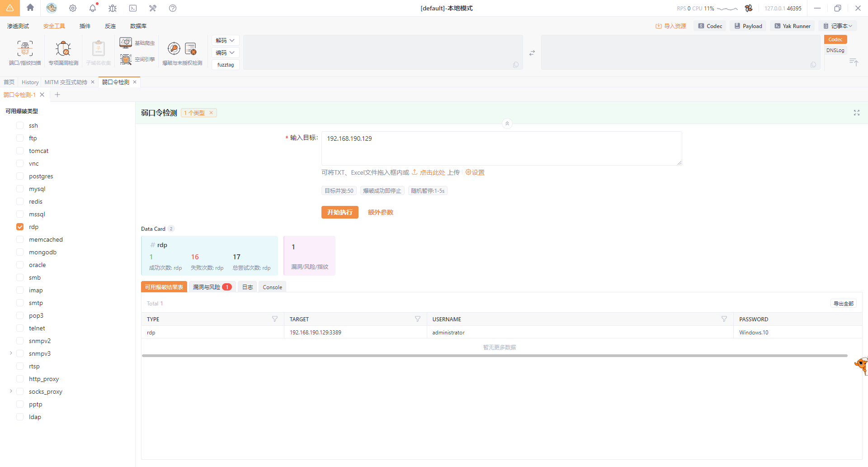Open the notepad dropdown menu
Viewport: 868px width, 467px height.
838,26
